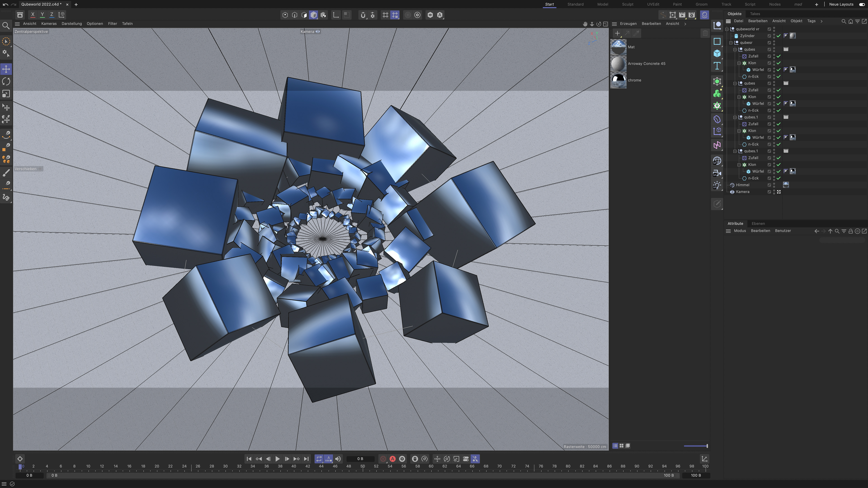Toggle sound playback speaker icon
This screenshot has height=488, width=868.
point(338,459)
